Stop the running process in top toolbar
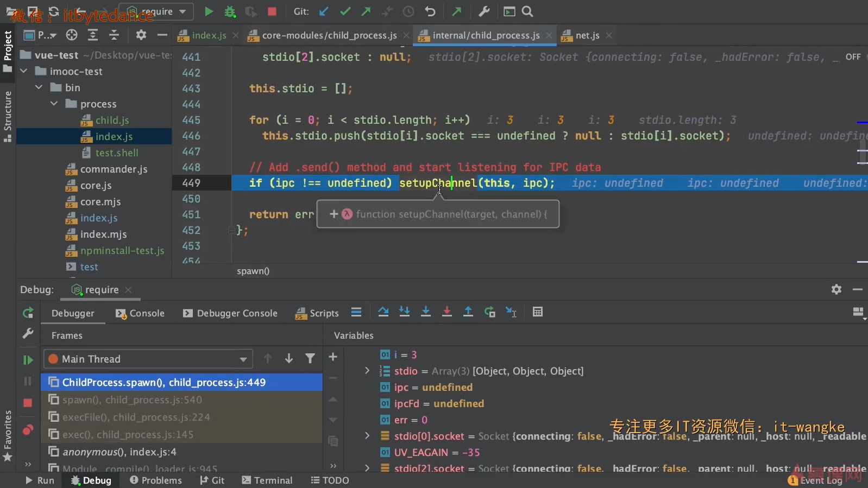Viewport: 868px width, 488px height. click(272, 11)
